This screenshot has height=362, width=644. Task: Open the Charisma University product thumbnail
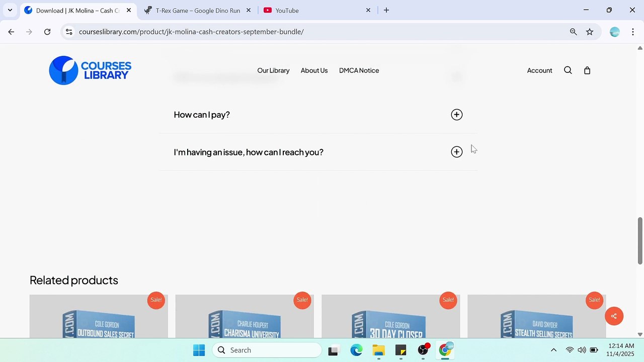[245, 316]
